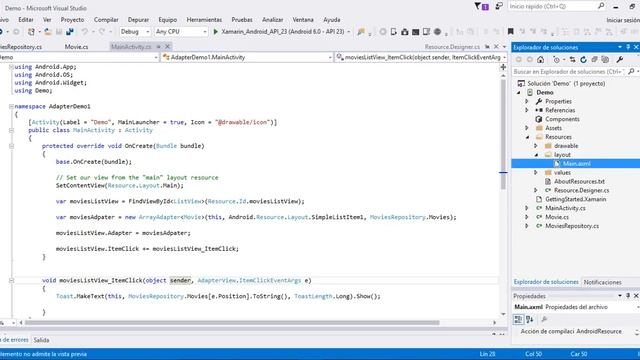
Task: Select AboutResources.txt file
Action: pos(579,182)
